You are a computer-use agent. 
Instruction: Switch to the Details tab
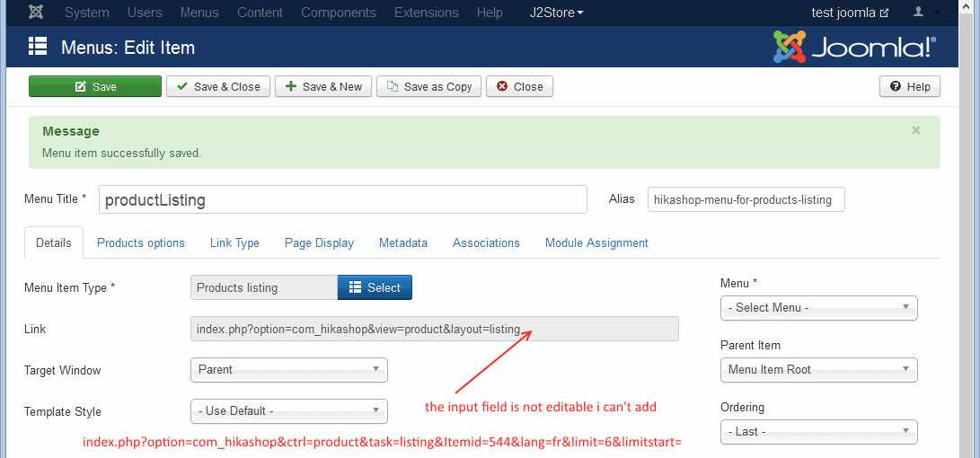coord(53,243)
